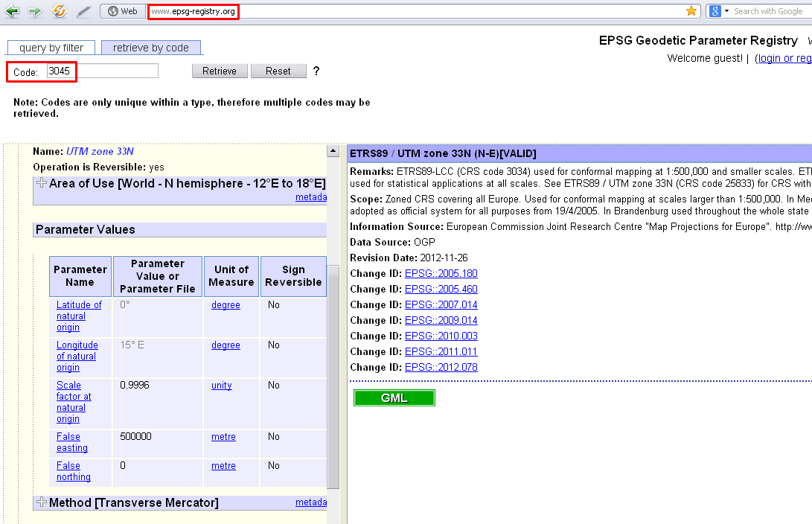Switch to the query by filter tab

click(51, 48)
